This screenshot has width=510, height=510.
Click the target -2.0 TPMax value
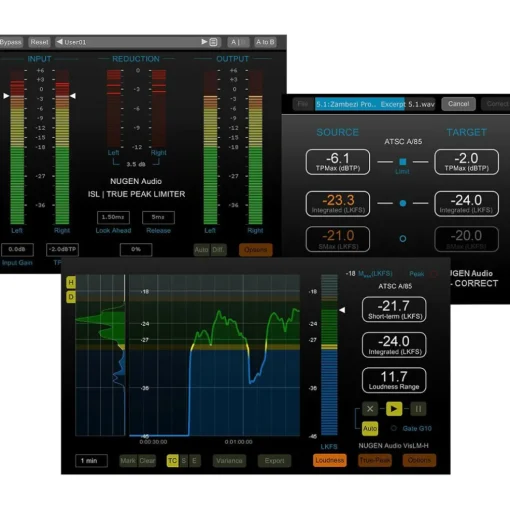pos(467,162)
